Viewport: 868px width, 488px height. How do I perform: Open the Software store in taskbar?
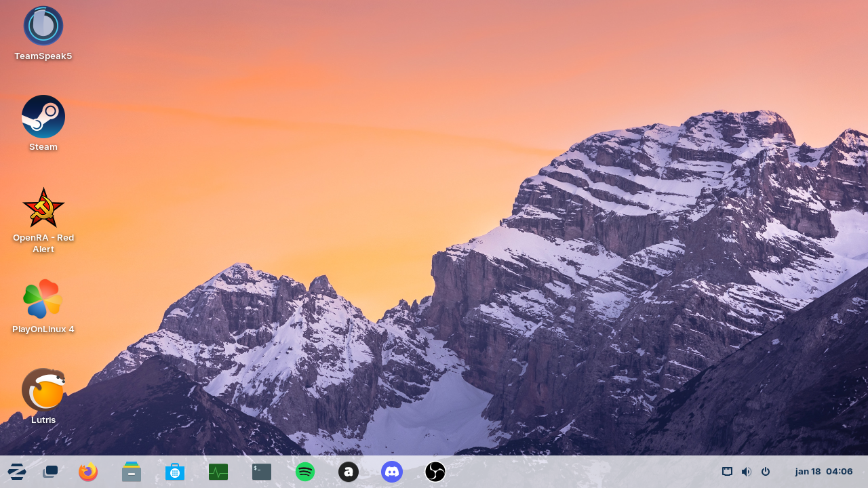tap(175, 472)
